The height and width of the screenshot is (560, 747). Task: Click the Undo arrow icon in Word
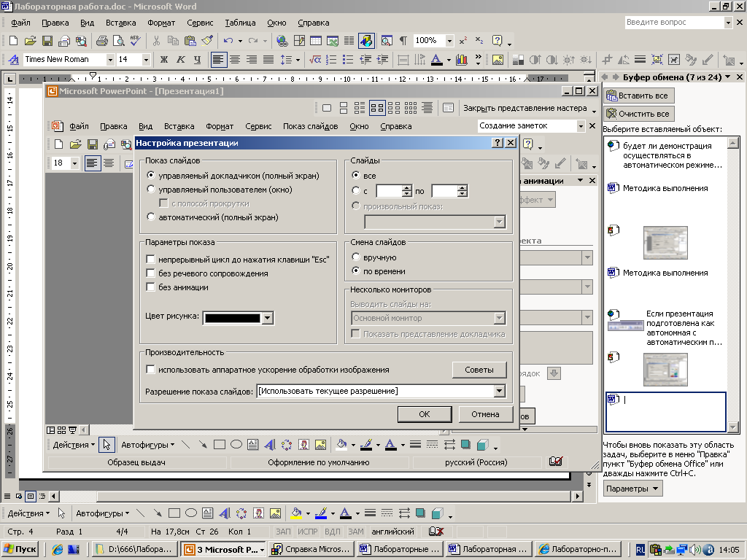(x=228, y=41)
